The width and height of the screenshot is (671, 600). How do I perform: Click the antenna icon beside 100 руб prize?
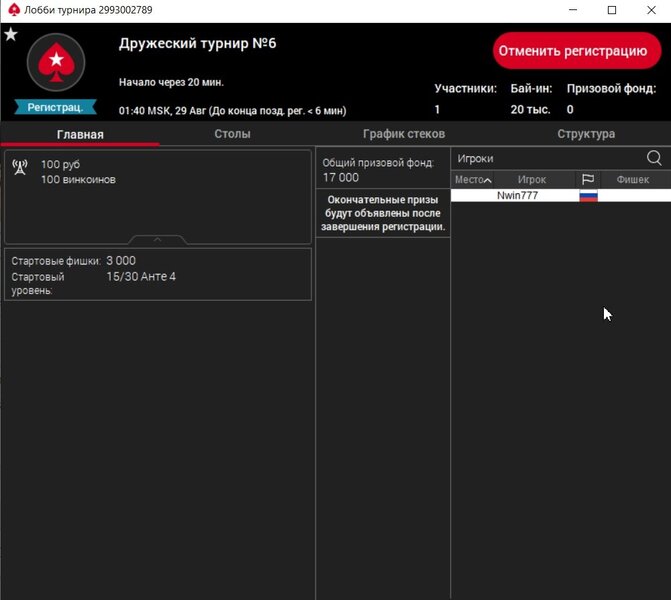(20, 167)
